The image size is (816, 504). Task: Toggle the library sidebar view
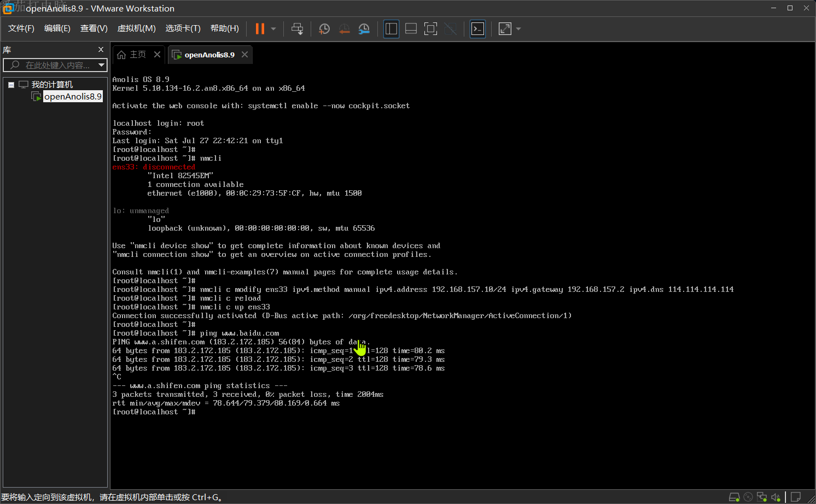[x=391, y=29]
